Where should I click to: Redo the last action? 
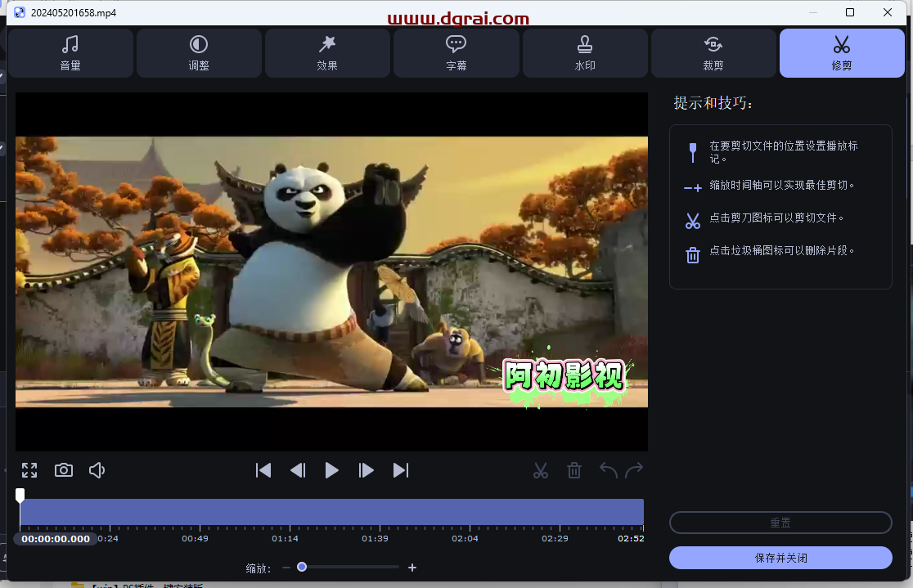[634, 470]
